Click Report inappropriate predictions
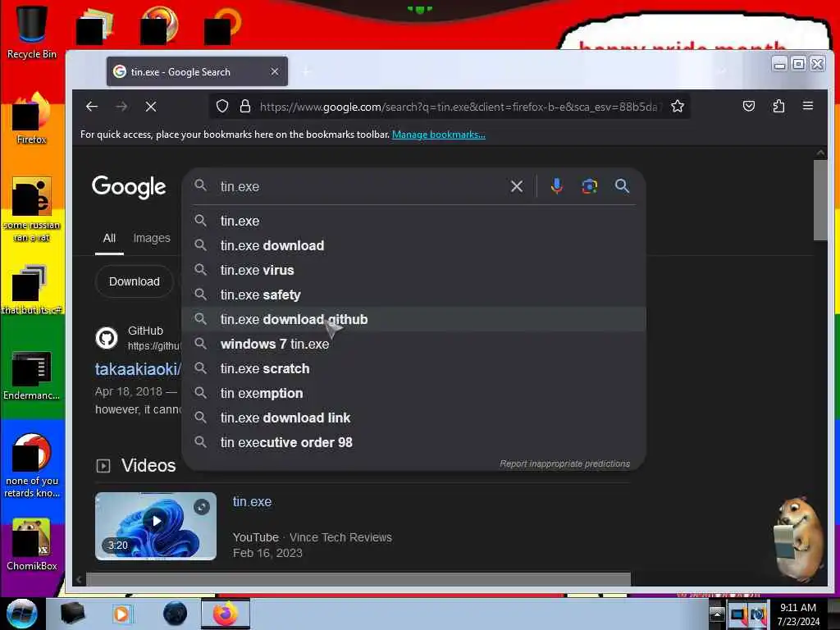The image size is (840, 630). 564,463
